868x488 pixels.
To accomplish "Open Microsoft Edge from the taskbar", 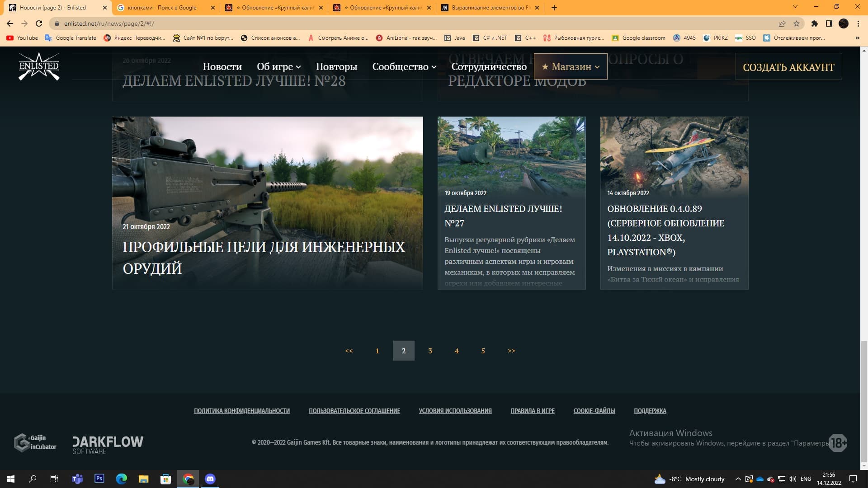I will [x=122, y=479].
